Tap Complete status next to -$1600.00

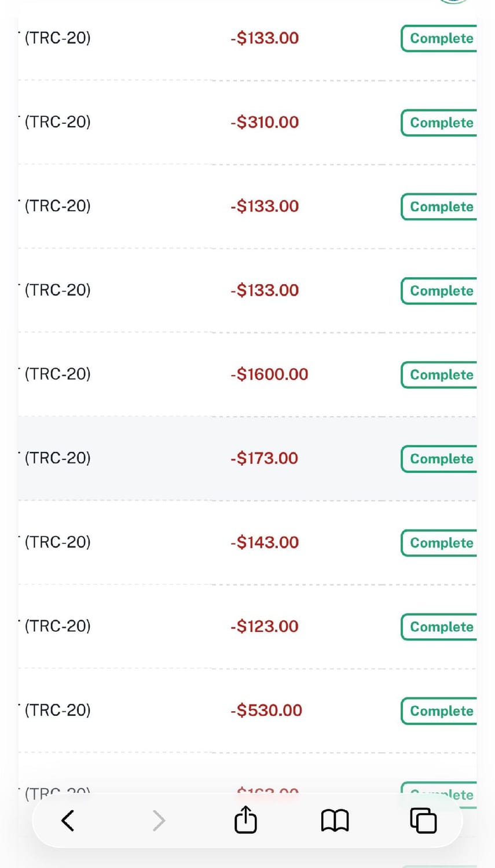pyautogui.click(x=440, y=375)
